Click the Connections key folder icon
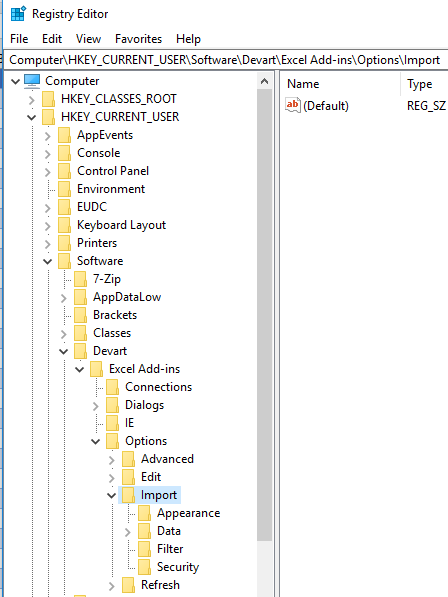The height and width of the screenshot is (597, 448). tap(112, 387)
